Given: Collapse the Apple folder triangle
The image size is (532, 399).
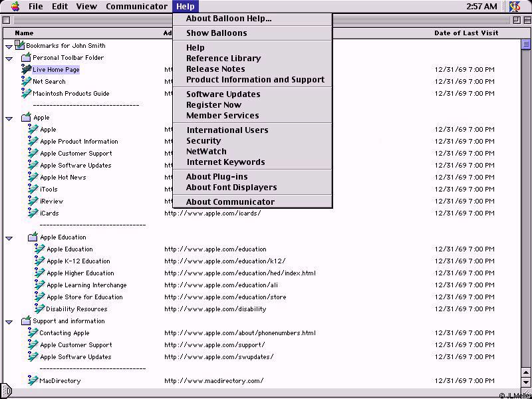Looking at the screenshot, I should tap(9, 118).
